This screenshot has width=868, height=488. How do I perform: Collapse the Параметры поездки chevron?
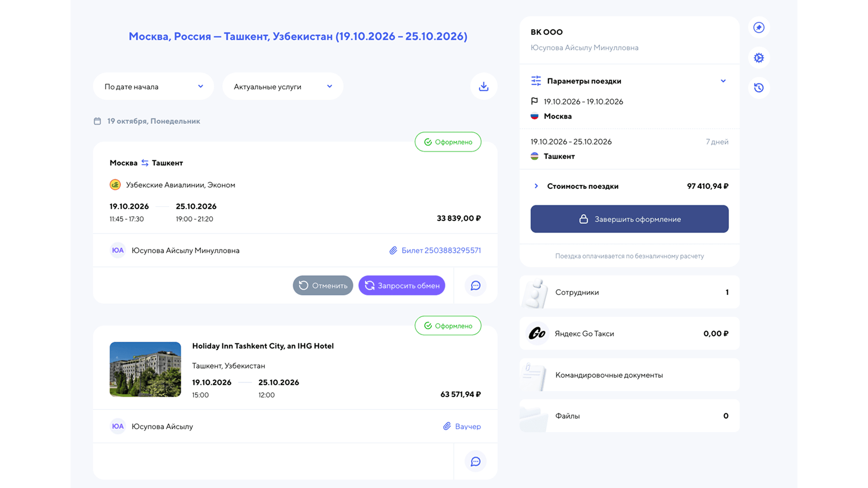723,81
